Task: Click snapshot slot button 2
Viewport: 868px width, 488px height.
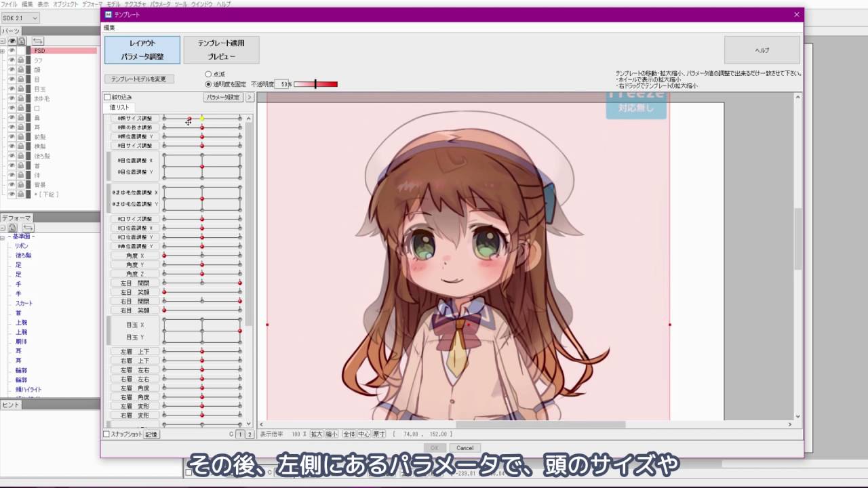Action: (249, 434)
